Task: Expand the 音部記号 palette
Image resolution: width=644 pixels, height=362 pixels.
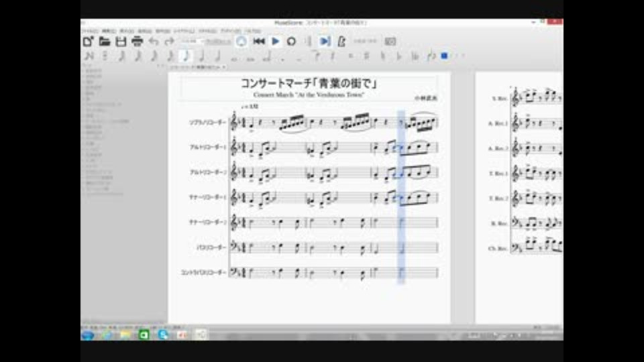Action: (93, 76)
